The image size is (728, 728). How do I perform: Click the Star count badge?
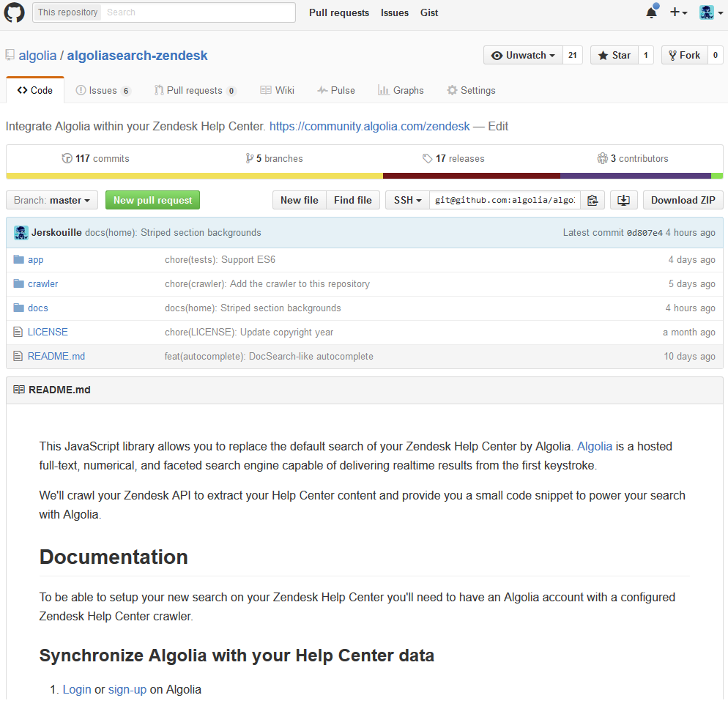click(x=646, y=55)
